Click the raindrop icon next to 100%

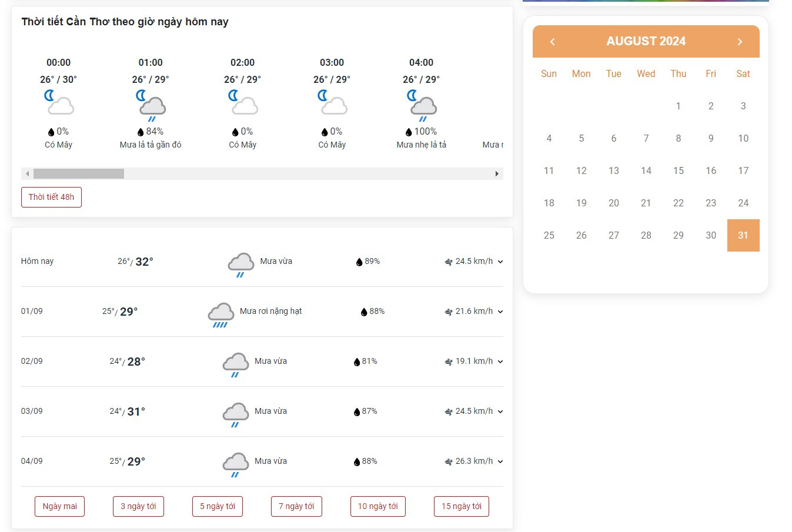tap(409, 132)
